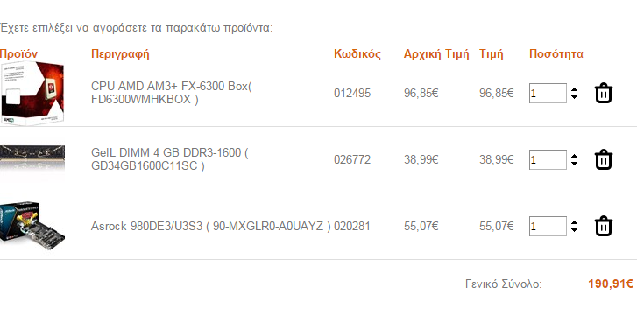644x316 pixels.
Task: Select the Περιγραφή column header
Action: 120,54
